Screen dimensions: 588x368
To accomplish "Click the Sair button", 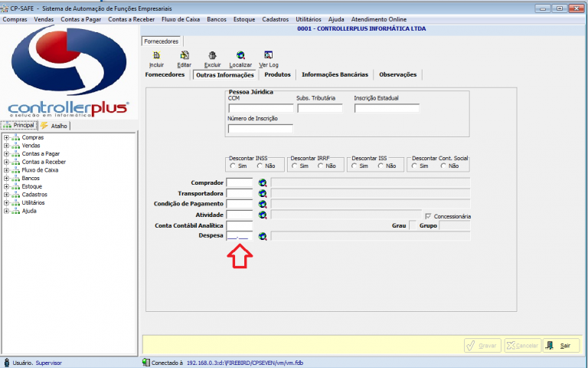I will (x=561, y=346).
